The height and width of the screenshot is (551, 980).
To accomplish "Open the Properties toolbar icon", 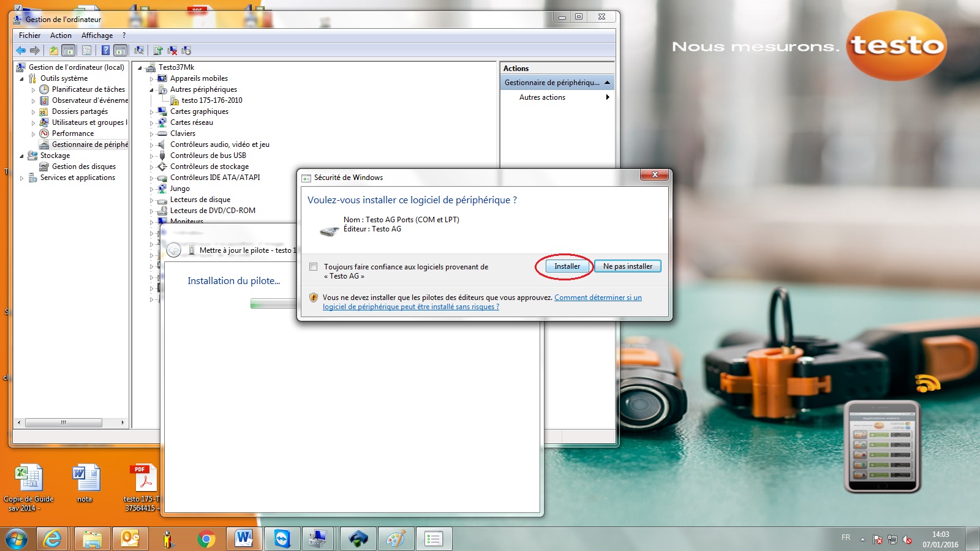I will pyautogui.click(x=86, y=50).
